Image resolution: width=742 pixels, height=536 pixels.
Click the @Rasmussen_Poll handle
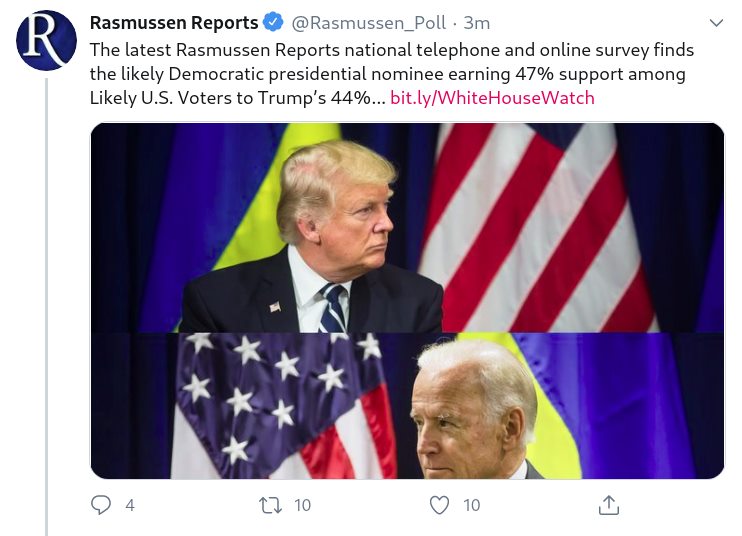368,23
